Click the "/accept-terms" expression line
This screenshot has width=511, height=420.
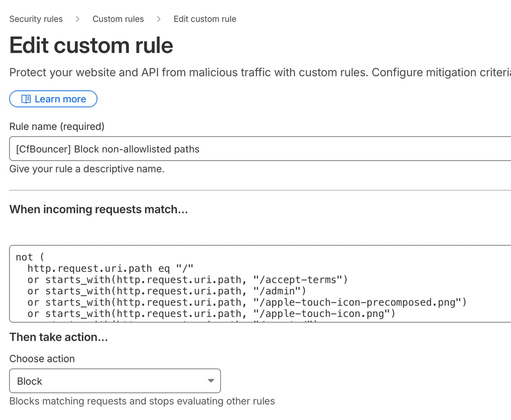pyautogui.click(x=187, y=280)
